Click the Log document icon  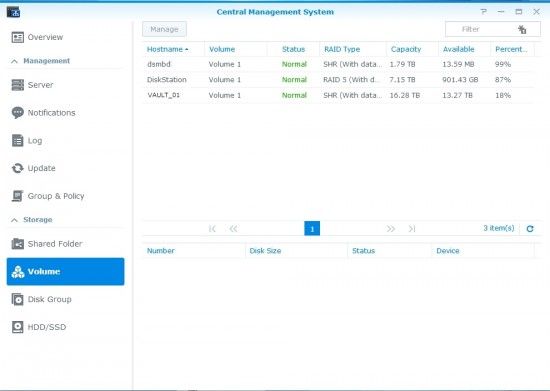point(18,141)
